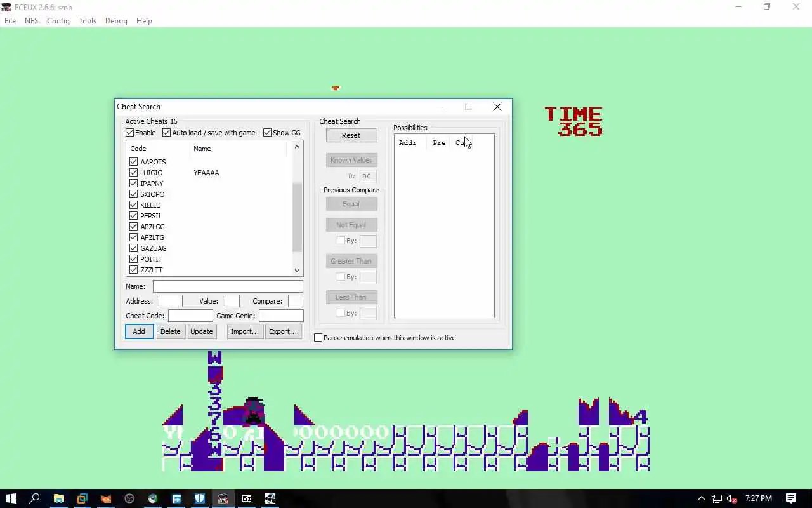Image resolution: width=812 pixels, height=508 pixels.
Task: Open 7-Zip from the taskbar
Action: (247, 498)
